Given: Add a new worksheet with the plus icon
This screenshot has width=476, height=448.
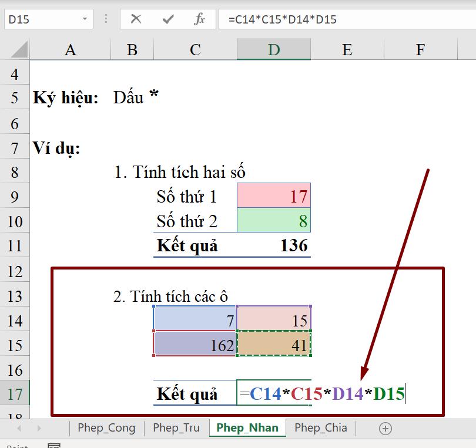Looking at the screenshot, I should [x=385, y=429].
